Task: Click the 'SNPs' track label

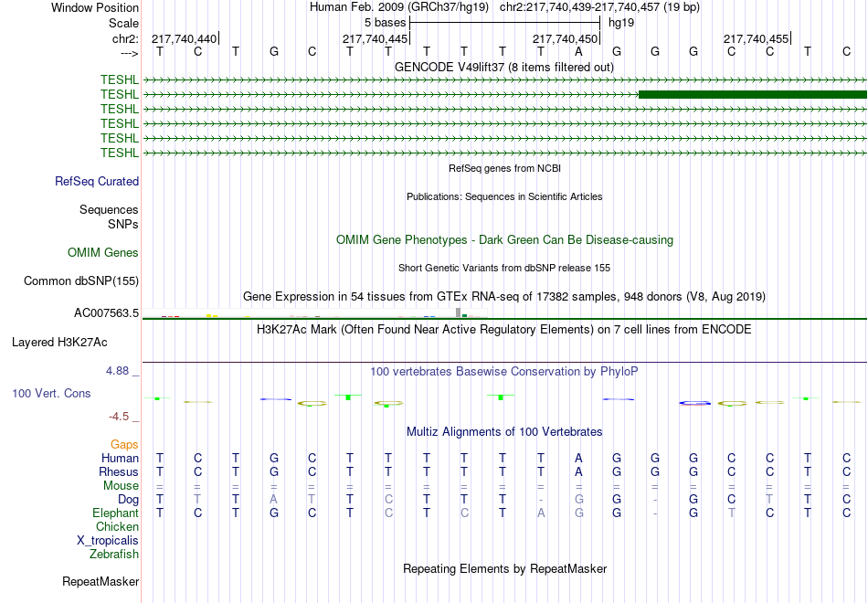Action: pyautogui.click(x=123, y=224)
